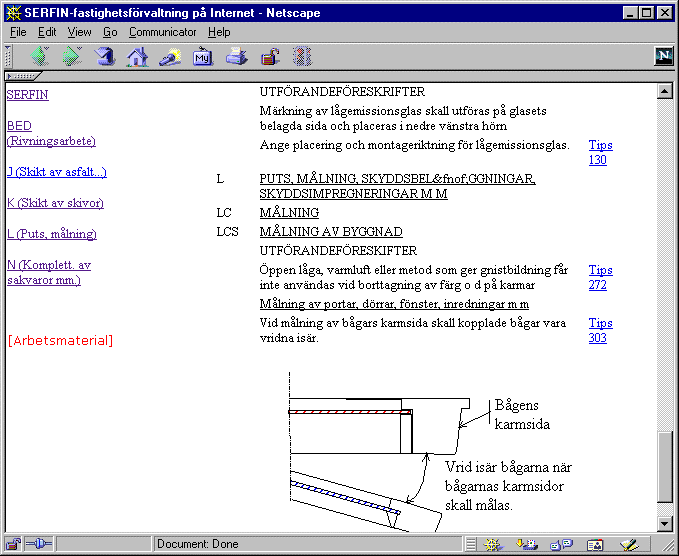Viewport: 679px width, 556px height.
Task: Reload the page with the Reload icon
Action: (105, 56)
